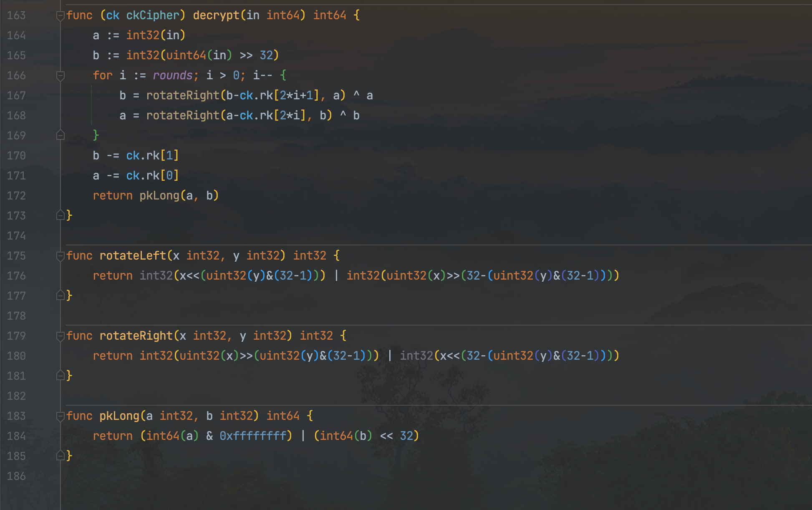This screenshot has width=812, height=510.
Task: Collapse the decrypt function fold marker
Action: (60, 15)
